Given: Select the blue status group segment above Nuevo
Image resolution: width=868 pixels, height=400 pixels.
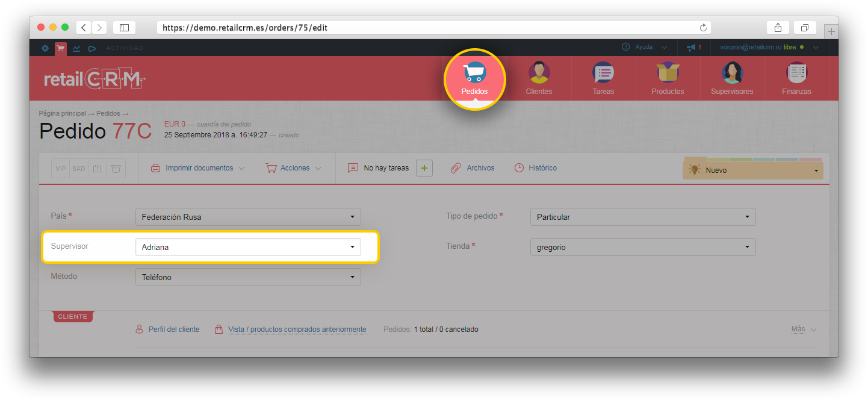Looking at the screenshot, I should click(787, 160).
